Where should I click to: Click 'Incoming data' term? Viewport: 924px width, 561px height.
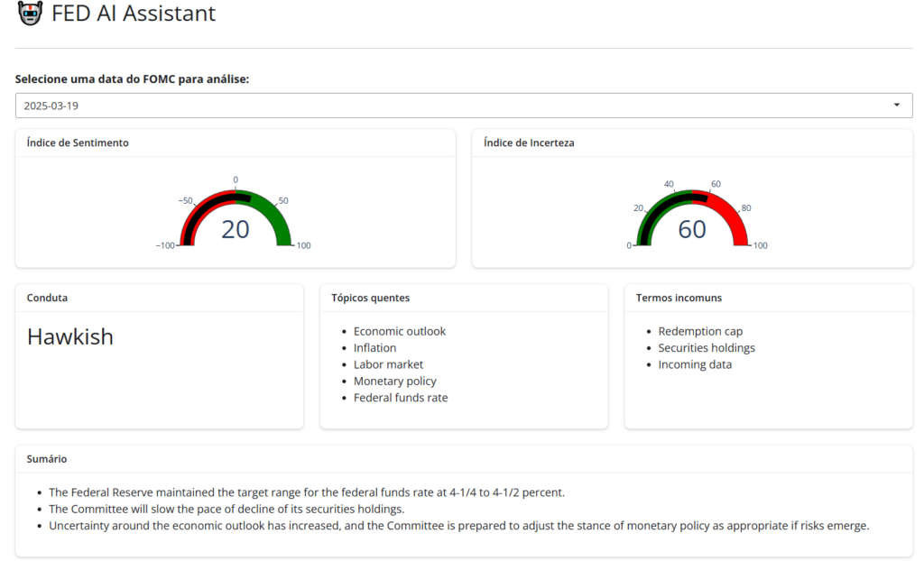click(695, 364)
